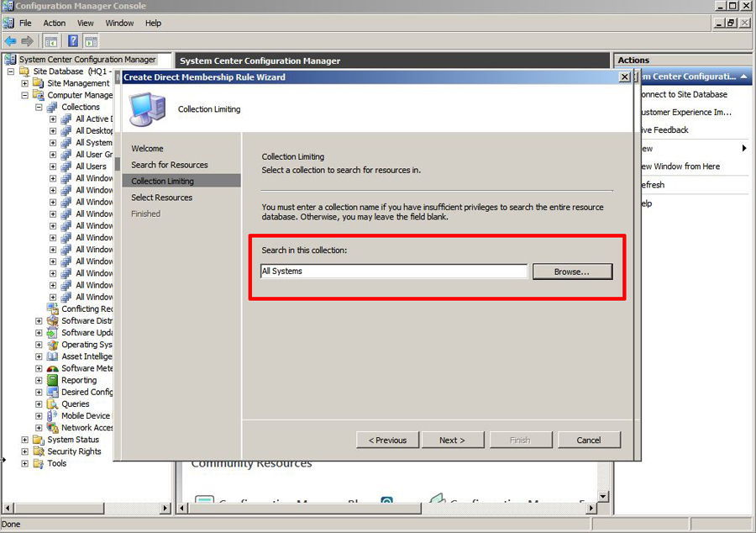This screenshot has width=756, height=533.
Task: Open the File menu
Action: point(25,24)
